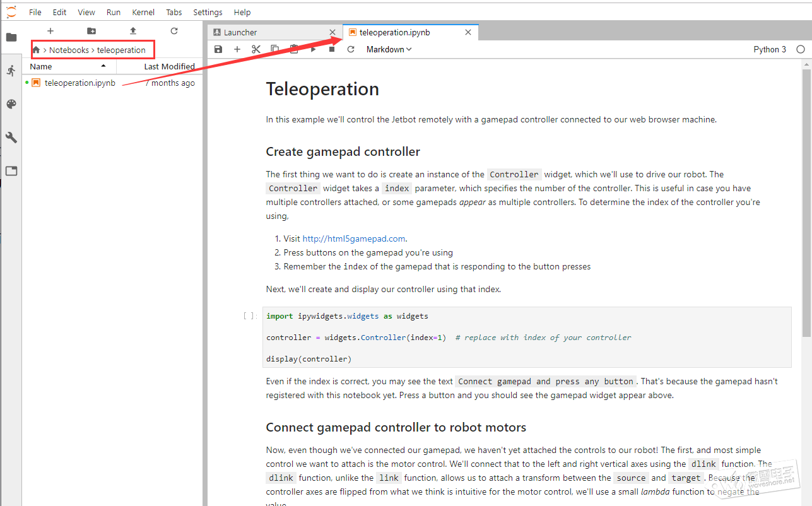Viewport: 812px width, 506px height.
Task: Create a new folder in file browser
Action: pyautogui.click(x=91, y=31)
